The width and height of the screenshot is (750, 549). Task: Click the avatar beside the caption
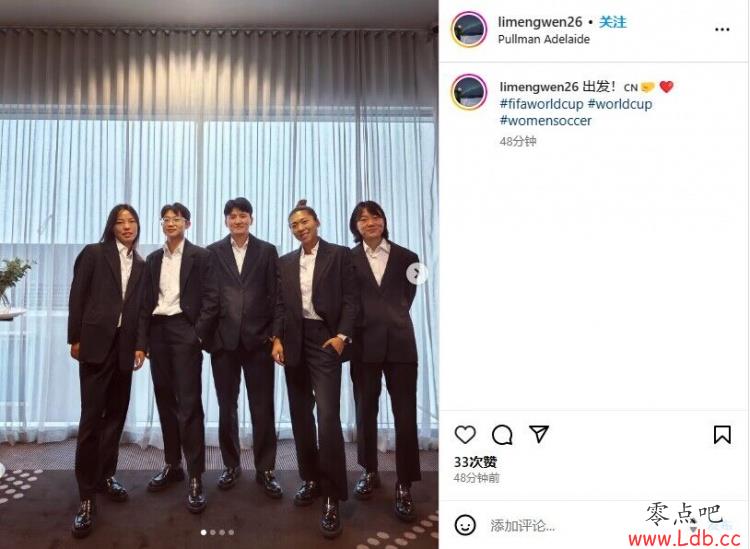[x=469, y=92]
